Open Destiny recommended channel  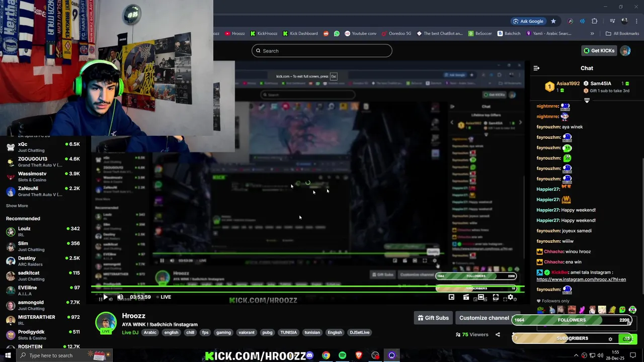pyautogui.click(x=43, y=261)
